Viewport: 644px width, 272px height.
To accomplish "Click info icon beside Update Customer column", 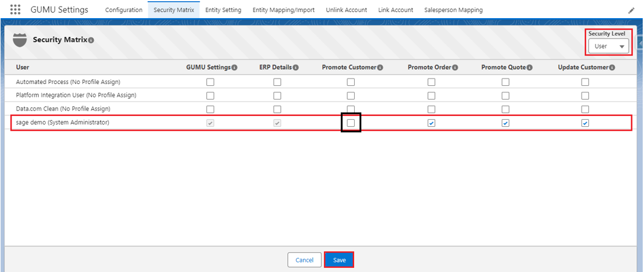I will point(613,68).
